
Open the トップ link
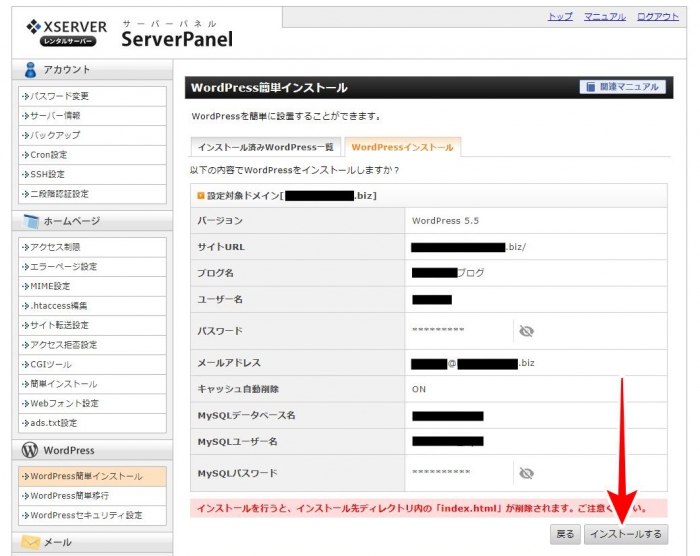pos(560,17)
